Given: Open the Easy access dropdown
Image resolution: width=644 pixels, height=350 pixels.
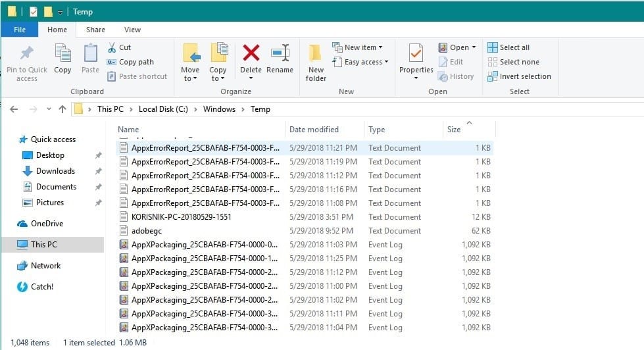Looking at the screenshot, I should 360,62.
